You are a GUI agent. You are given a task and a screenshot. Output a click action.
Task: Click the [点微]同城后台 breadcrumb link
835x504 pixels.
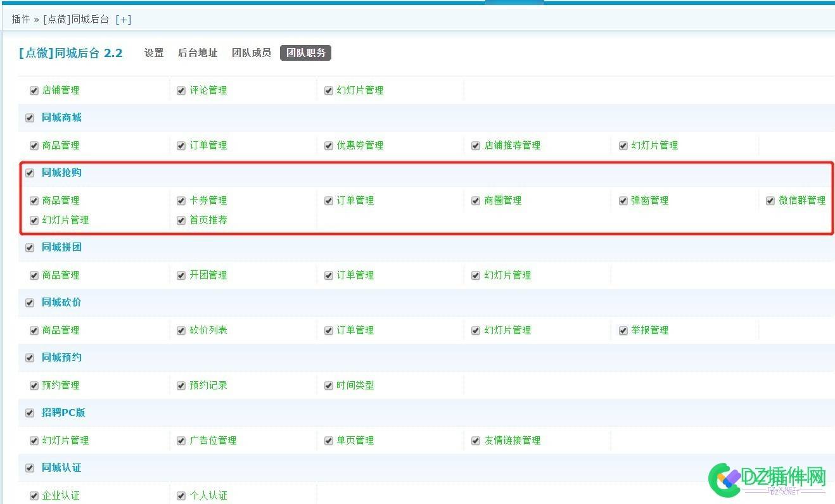[x=77, y=20]
